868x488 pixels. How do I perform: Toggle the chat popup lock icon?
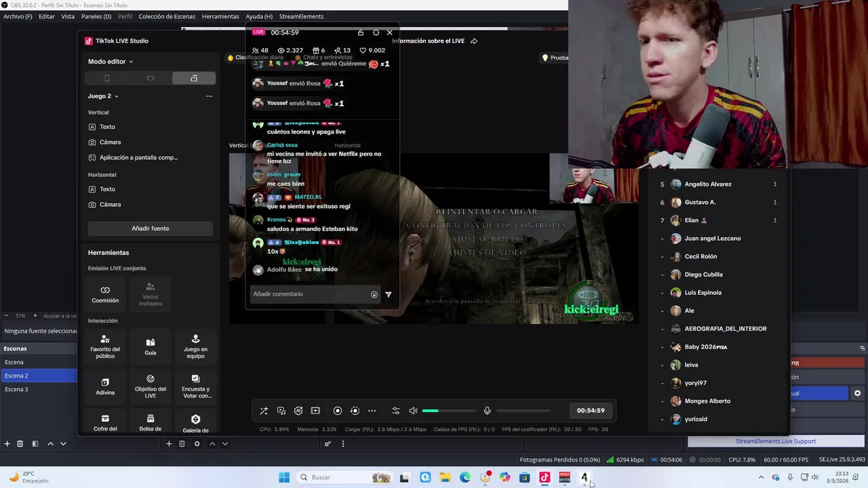[x=361, y=33]
